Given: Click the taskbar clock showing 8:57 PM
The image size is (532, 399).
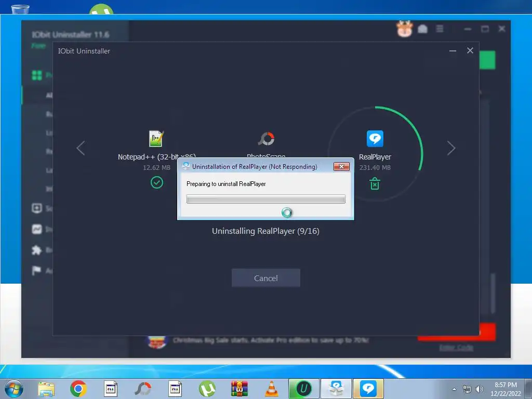Looking at the screenshot, I should tap(506, 389).
